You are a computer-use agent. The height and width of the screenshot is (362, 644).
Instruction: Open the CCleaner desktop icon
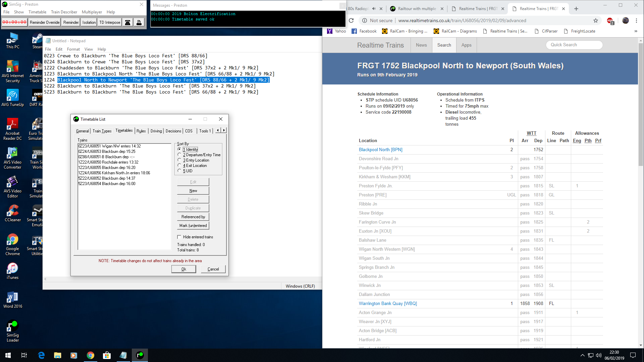[x=12, y=214]
